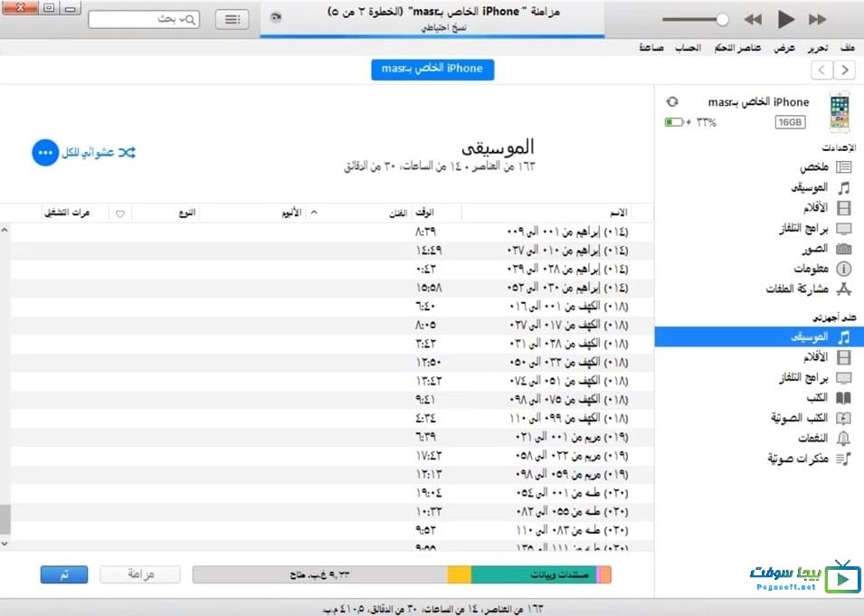Select برامج التلفاز under on my device
The image size is (864, 616).
[815, 378]
